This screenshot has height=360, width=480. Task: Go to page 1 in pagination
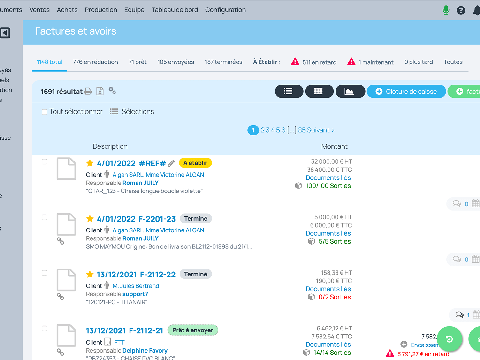point(253,130)
